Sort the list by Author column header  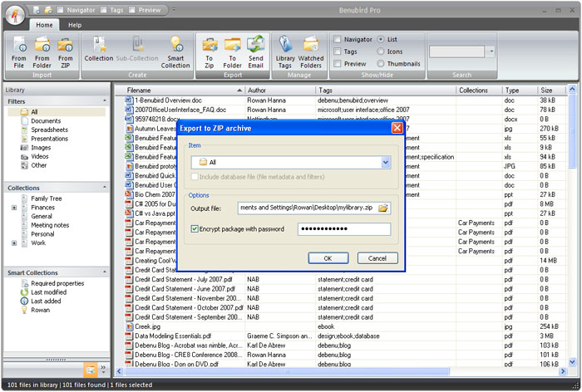[x=280, y=91]
